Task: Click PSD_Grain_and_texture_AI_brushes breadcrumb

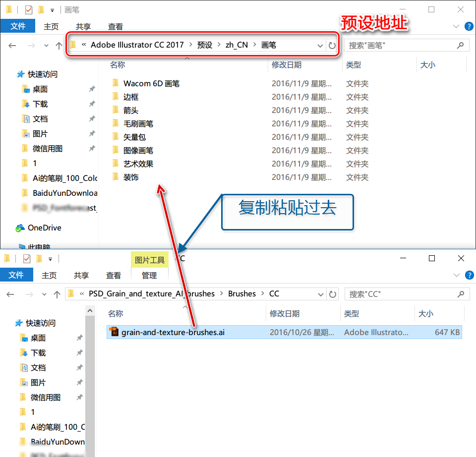Action: click(x=152, y=294)
